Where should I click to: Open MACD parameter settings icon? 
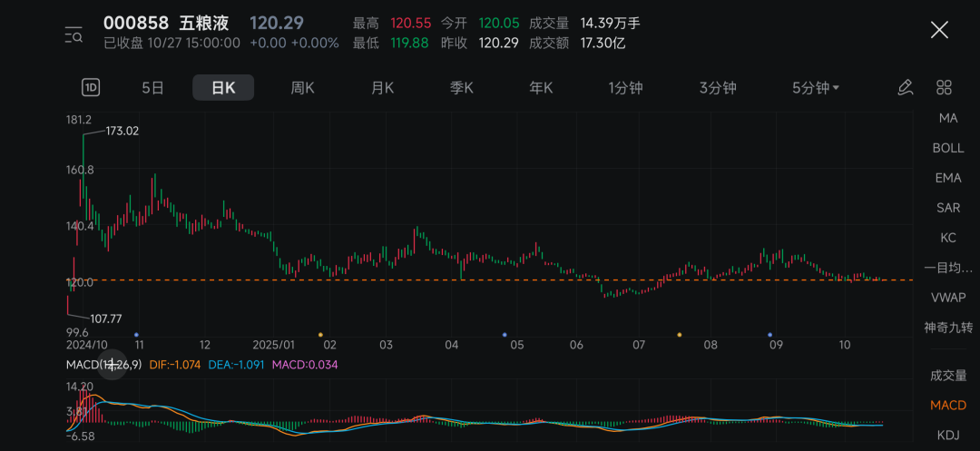[x=111, y=365]
